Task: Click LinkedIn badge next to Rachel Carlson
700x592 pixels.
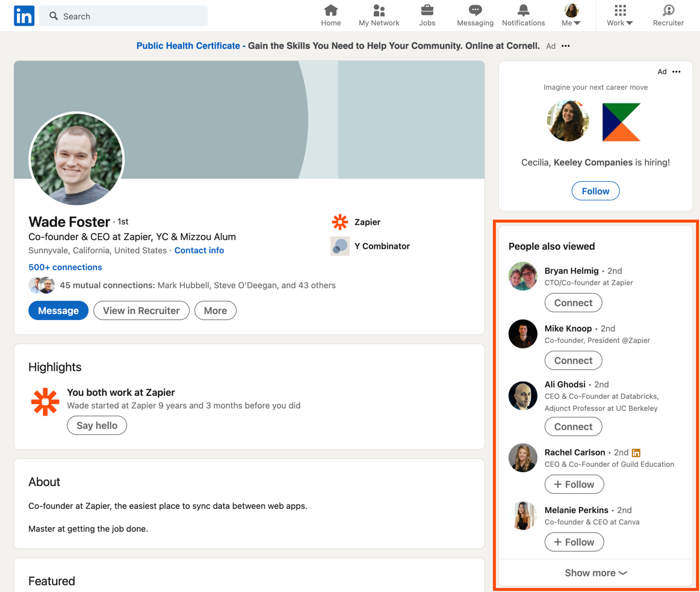Action: [x=636, y=453]
